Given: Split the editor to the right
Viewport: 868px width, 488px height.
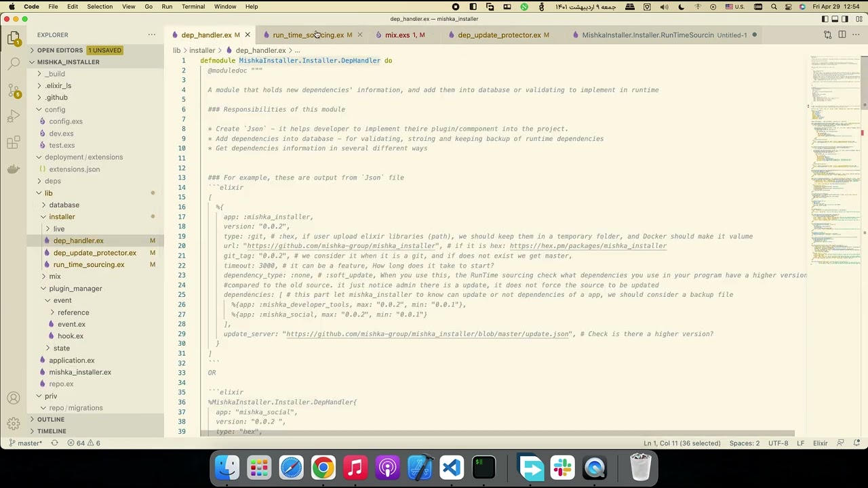Looking at the screenshot, I should pos(842,35).
